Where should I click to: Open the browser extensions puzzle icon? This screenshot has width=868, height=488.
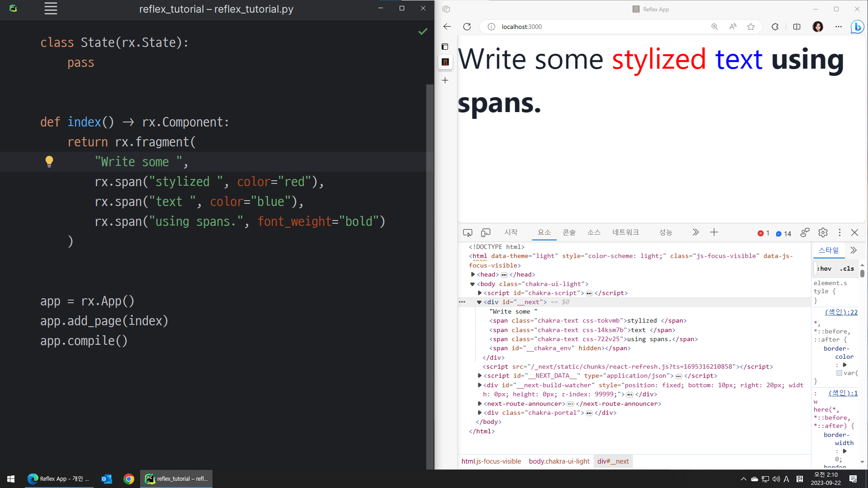tap(775, 27)
